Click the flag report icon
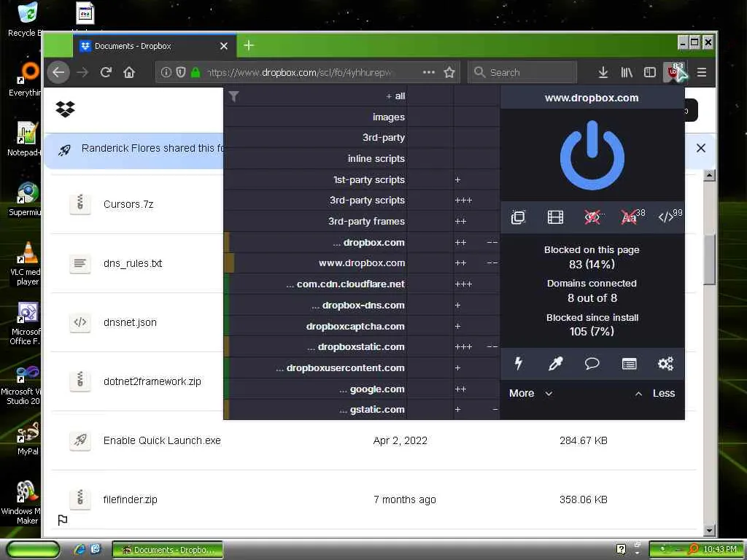747x560 pixels. pos(63,520)
